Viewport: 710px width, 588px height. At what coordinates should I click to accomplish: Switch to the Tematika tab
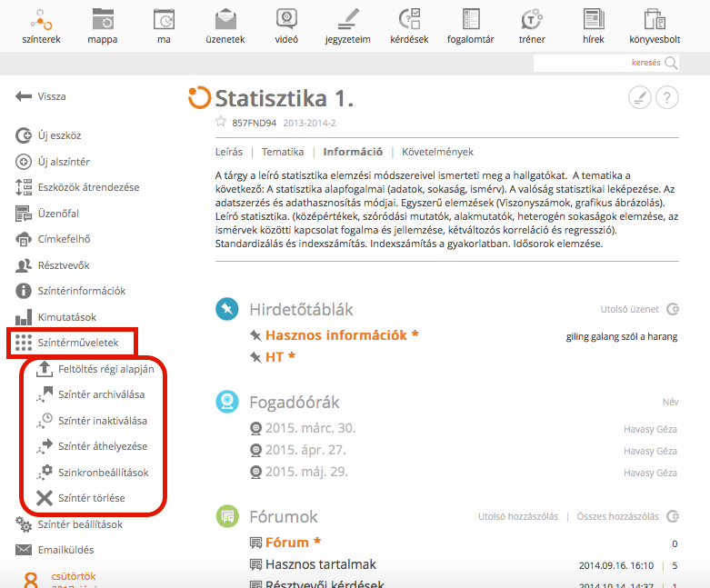(283, 152)
